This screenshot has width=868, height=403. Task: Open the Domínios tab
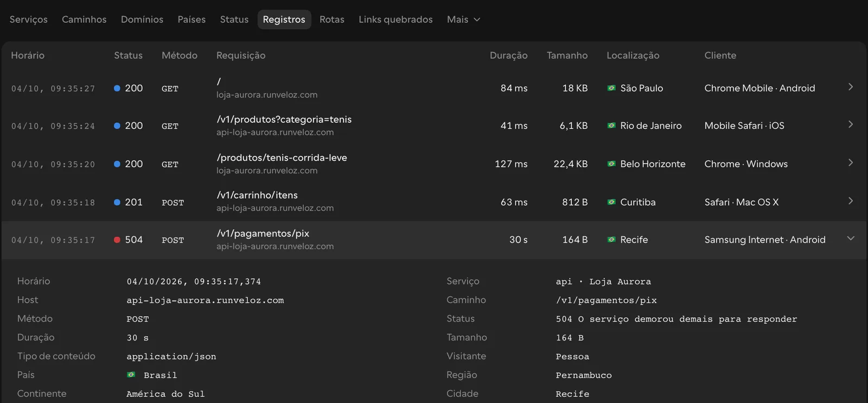pyautogui.click(x=142, y=20)
